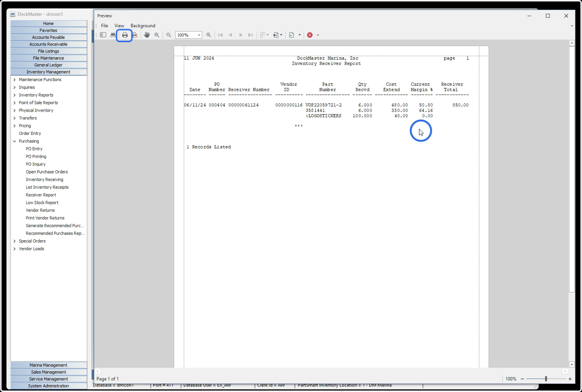This screenshot has height=392, width=582.
Task: Select PO Printing item
Action: pos(36,157)
